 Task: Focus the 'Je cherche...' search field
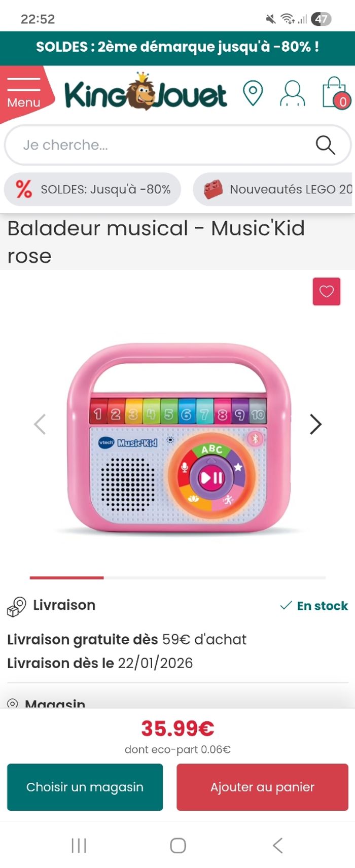coord(177,145)
